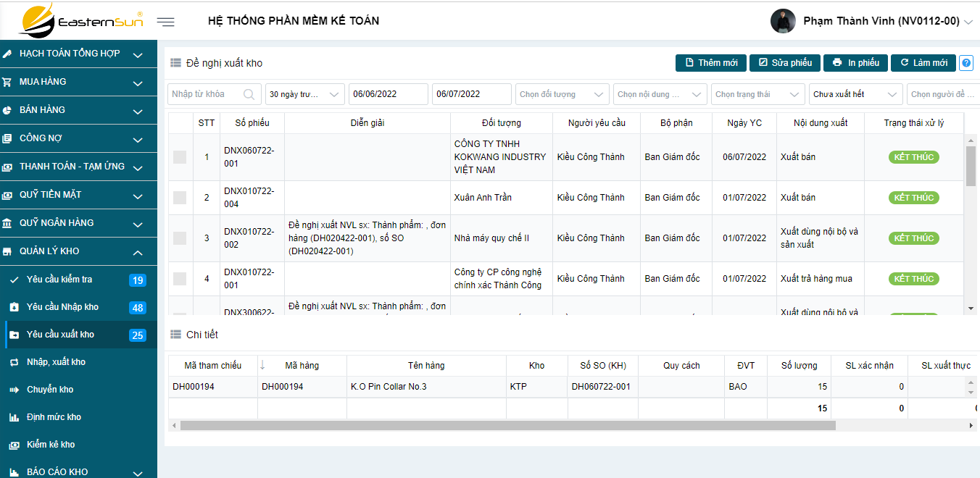This screenshot has height=478, width=980.
Task: Click the start date field 06/06/2022
Action: (x=388, y=94)
